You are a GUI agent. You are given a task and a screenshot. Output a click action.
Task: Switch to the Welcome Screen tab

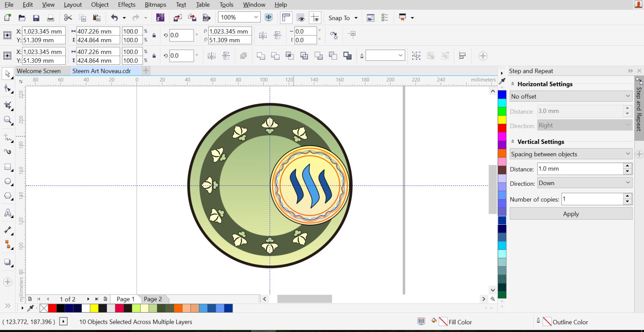pos(39,71)
